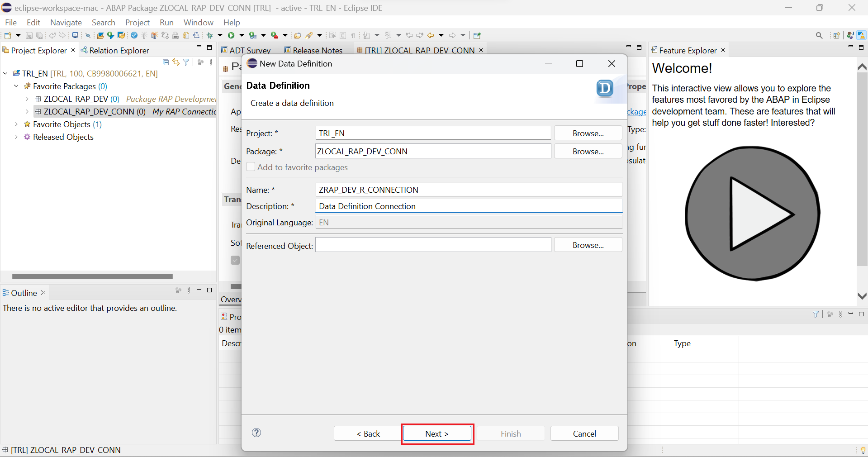Viewport: 868px width, 457px height.
Task: Click the green Run button in toolbar
Action: 231,35
